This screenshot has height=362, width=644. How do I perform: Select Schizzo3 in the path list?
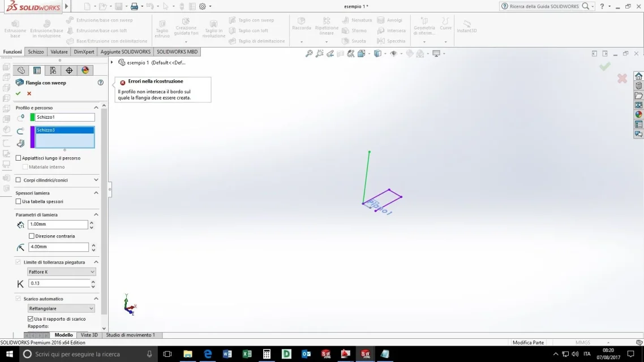click(65, 130)
